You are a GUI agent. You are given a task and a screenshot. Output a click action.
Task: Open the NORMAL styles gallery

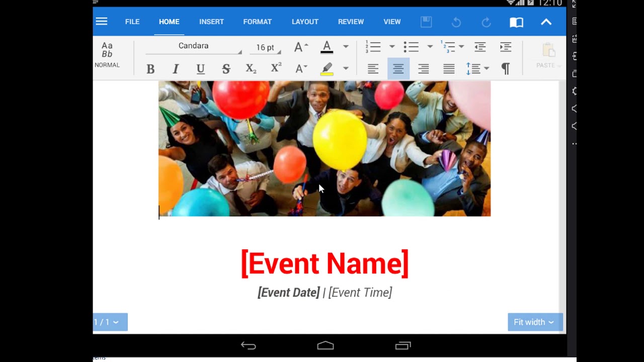(107, 55)
